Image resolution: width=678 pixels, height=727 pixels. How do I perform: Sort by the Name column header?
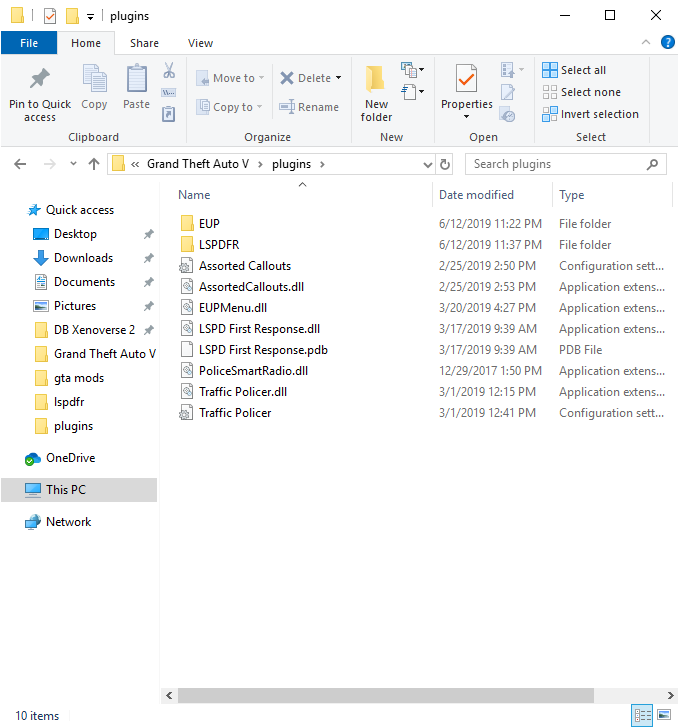194,195
